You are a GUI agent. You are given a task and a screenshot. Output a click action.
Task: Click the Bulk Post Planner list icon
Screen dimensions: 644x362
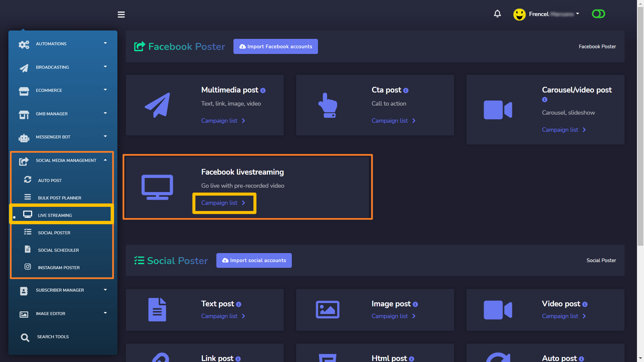click(28, 197)
